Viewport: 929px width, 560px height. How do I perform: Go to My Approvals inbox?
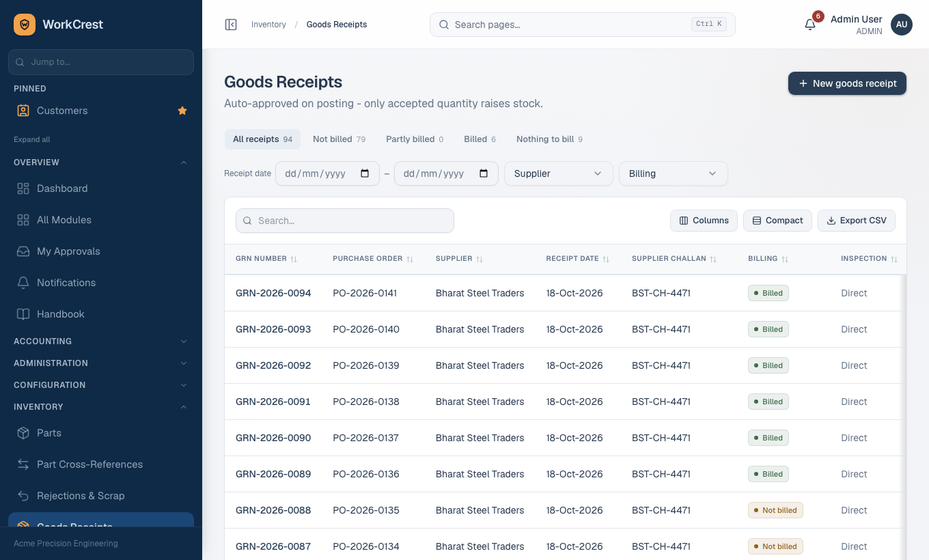101,251
